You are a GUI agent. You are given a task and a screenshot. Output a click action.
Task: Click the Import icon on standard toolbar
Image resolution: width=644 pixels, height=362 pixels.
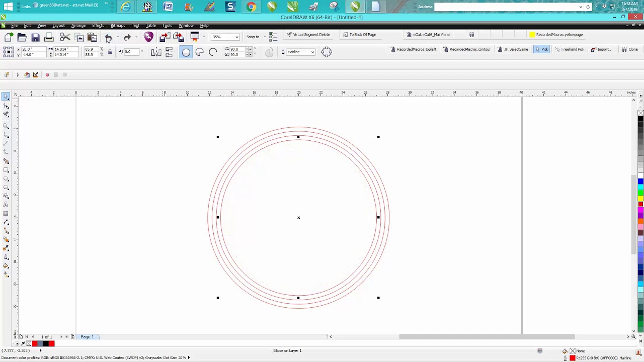(x=165, y=37)
